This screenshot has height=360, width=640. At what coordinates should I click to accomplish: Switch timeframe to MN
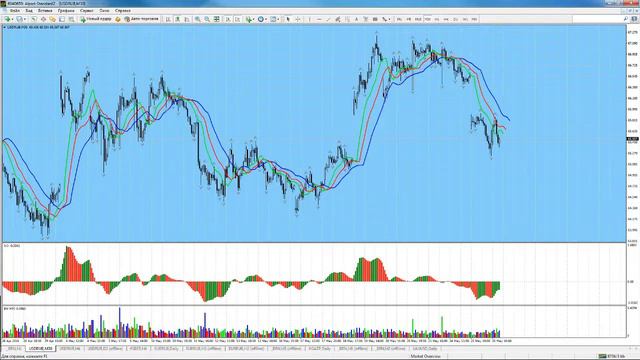point(474,19)
